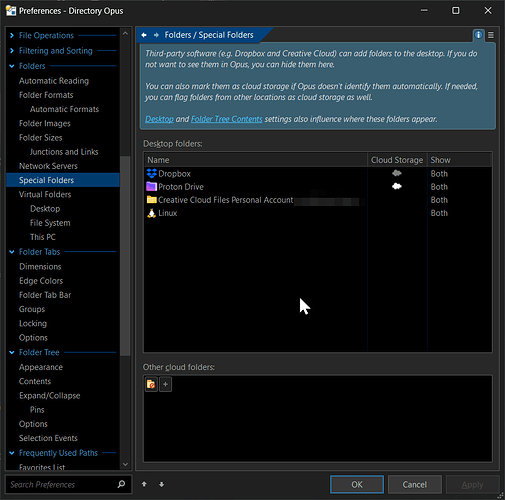Click the forward arrow in page header
Screen dimensions: 505x500
[156, 35]
